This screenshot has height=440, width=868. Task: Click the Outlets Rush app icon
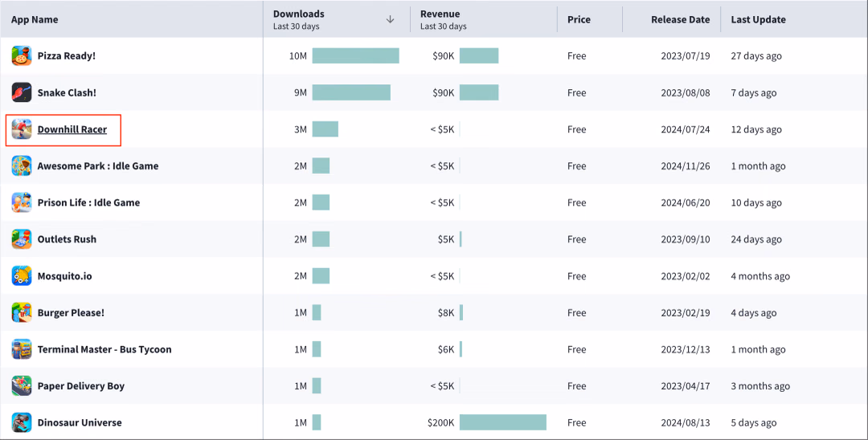click(22, 239)
